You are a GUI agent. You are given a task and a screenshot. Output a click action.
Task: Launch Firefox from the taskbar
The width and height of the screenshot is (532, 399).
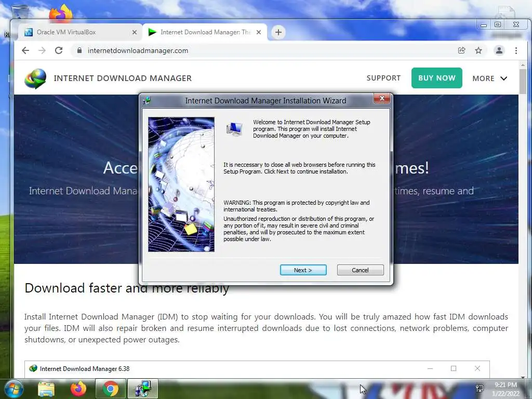pos(78,389)
